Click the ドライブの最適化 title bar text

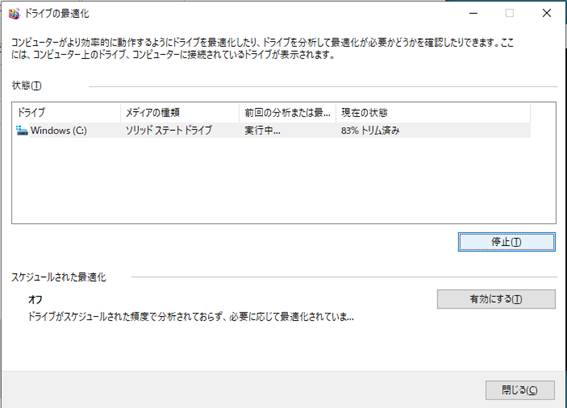[x=57, y=14]
